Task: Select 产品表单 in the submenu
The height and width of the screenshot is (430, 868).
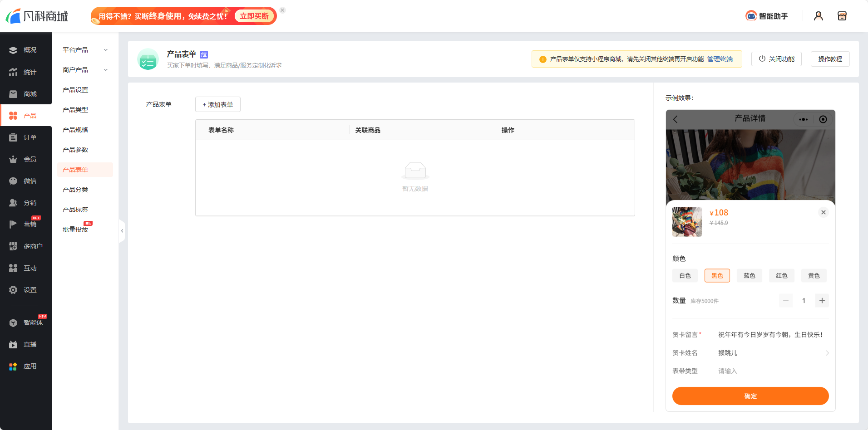Action: pyautogui.click(x=85, y=170)
